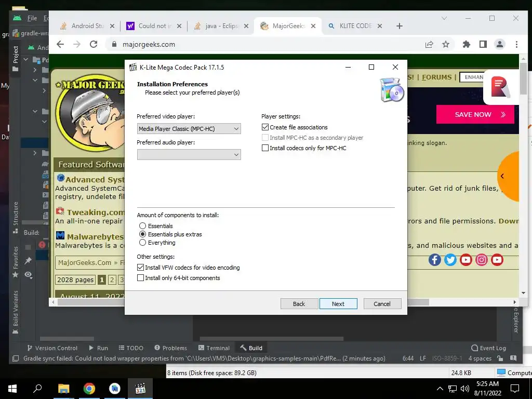Image resolution: width=532 pixels, height=399 pixels.
Task: Open MajorGeeks Twitter icon
Action: point(450,260)
